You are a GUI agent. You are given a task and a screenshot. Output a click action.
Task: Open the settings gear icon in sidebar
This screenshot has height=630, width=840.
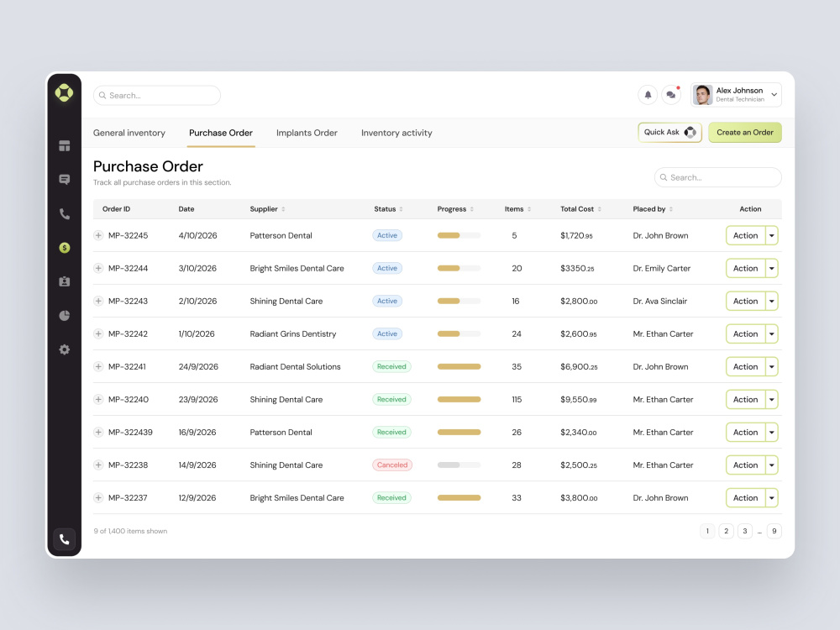click(x=65, y=349)
